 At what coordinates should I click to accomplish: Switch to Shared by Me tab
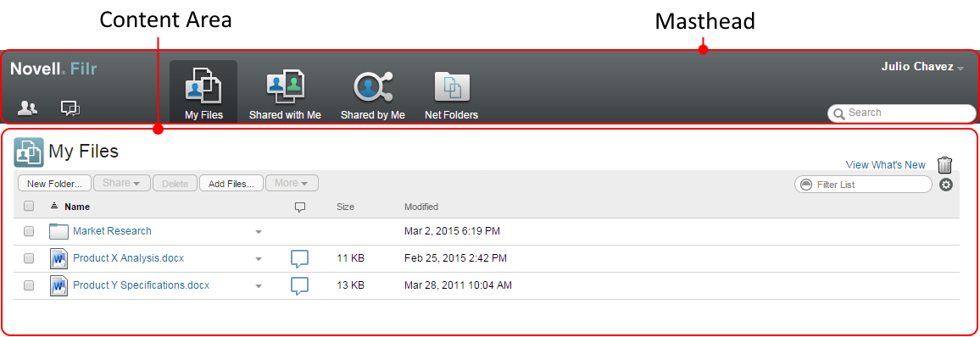[x=373, y=96]
